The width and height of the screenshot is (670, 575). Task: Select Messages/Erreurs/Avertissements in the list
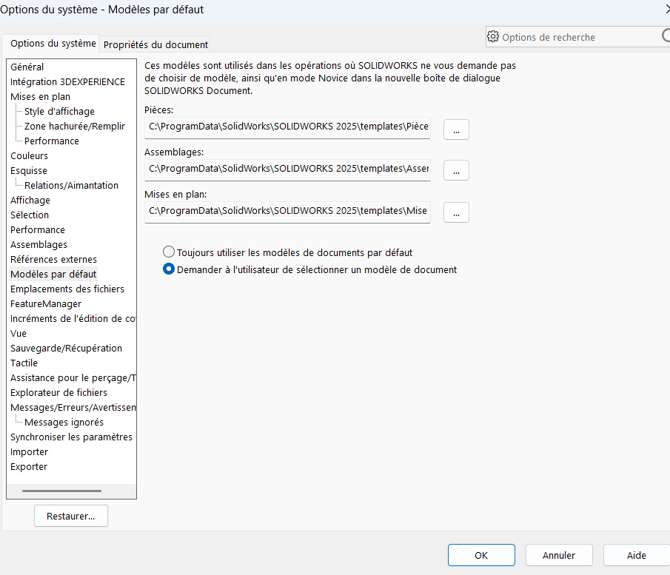73,407
